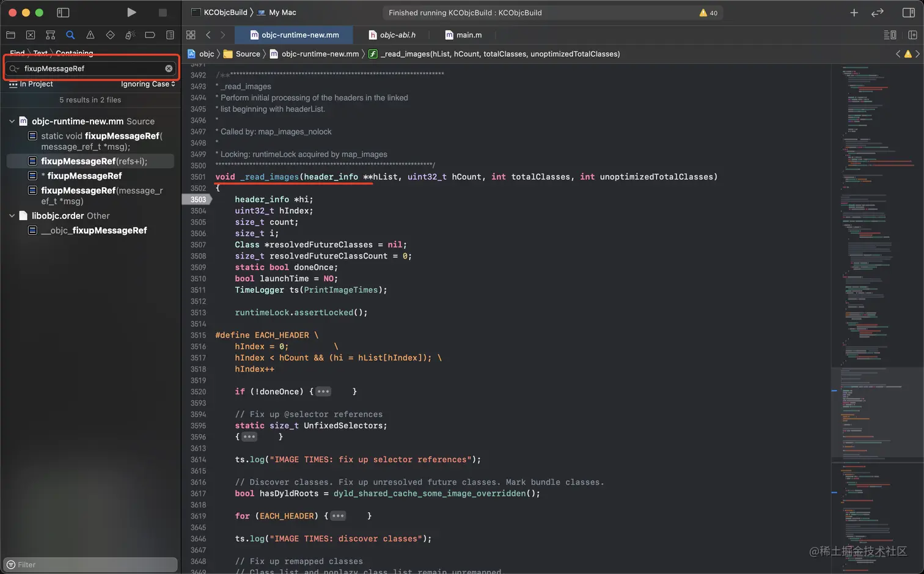This screenshot has width=924, height=574.
Task: Open the Text search type breadcrumb
Action: tap(40, 53)
